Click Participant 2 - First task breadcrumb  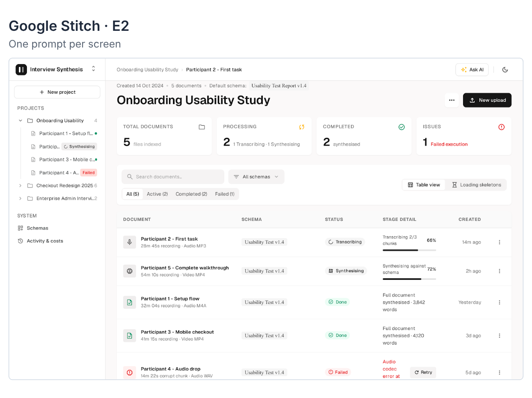tap(214, 70)
